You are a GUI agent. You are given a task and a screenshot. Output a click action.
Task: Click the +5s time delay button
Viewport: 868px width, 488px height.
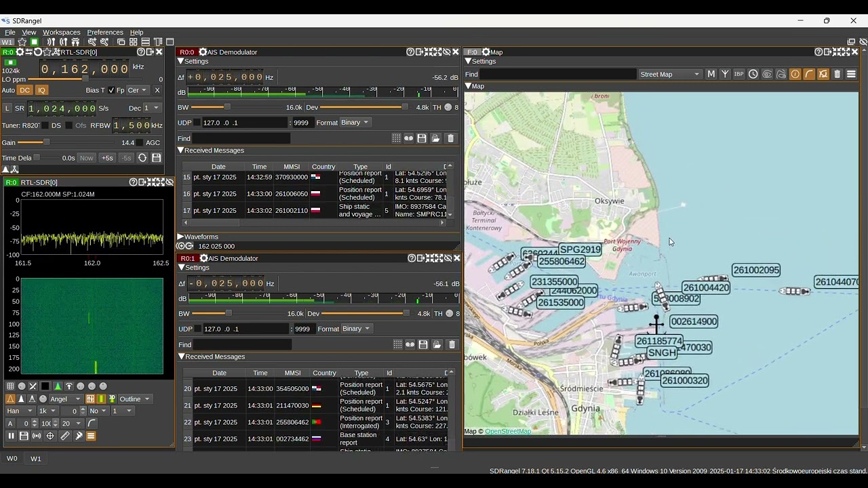point(107,158)
